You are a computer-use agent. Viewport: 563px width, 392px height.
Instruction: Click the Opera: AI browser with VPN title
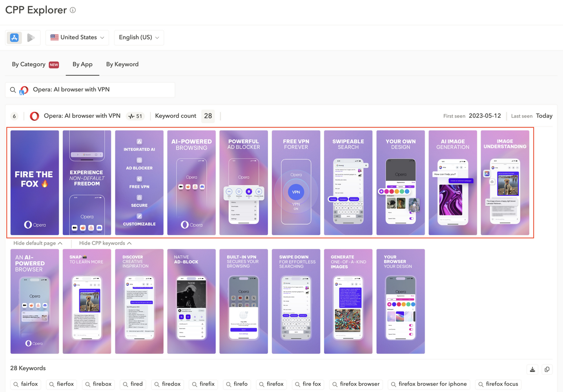coord(82,116)
